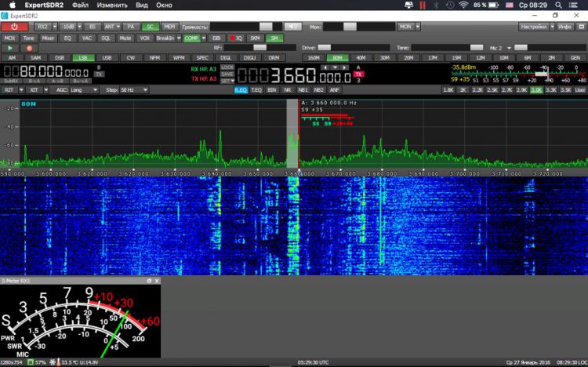Click the left arrow above the frequency display

pos(325,67)
